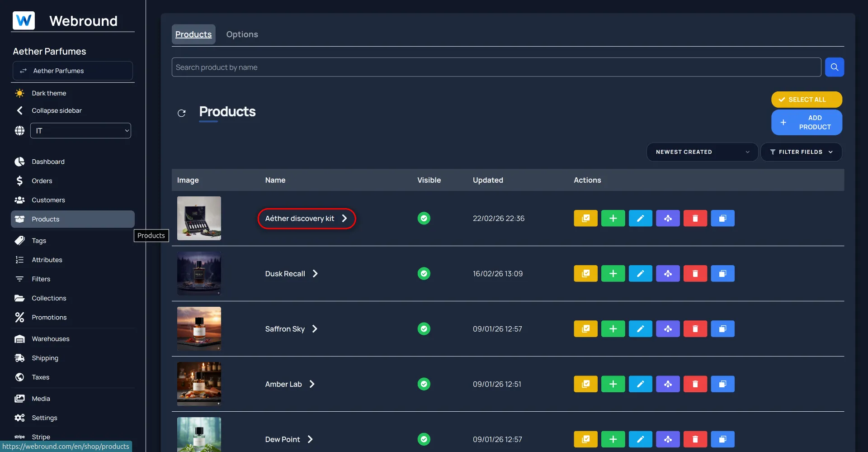Click purple variants icon for Dusk Recall
The width and height of the screenshot is (868, 452).
(668, 274)
